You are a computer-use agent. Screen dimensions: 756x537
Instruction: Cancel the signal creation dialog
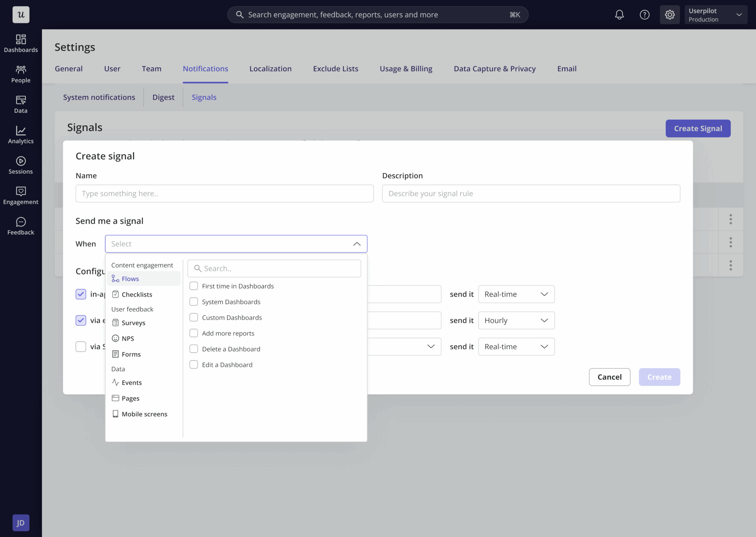(609, 376)
